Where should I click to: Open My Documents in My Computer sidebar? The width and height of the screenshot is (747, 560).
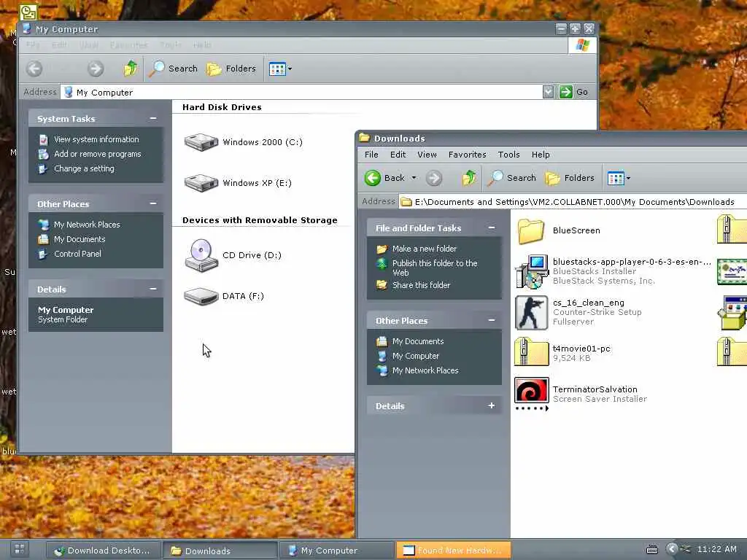(x=72, y=239)
